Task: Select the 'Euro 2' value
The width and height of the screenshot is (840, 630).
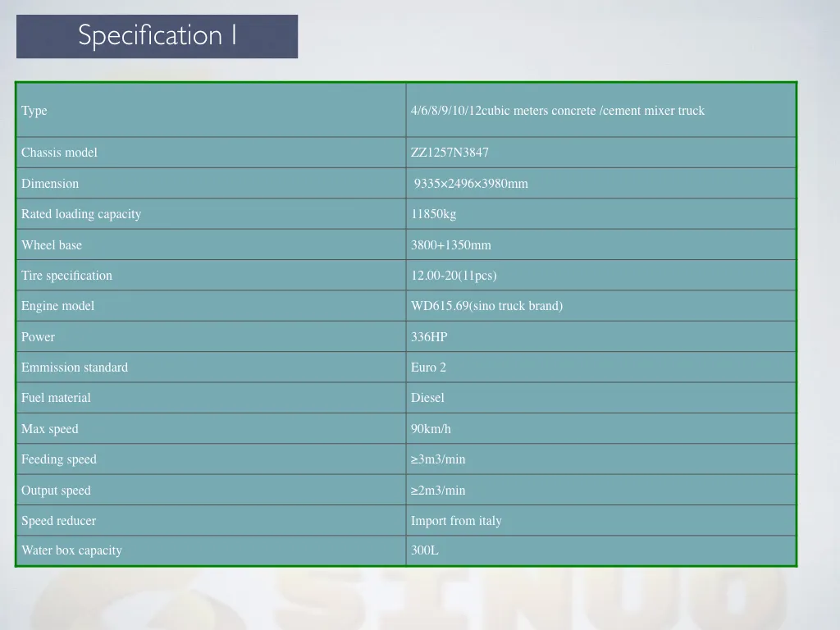Action: coord(428,367)
